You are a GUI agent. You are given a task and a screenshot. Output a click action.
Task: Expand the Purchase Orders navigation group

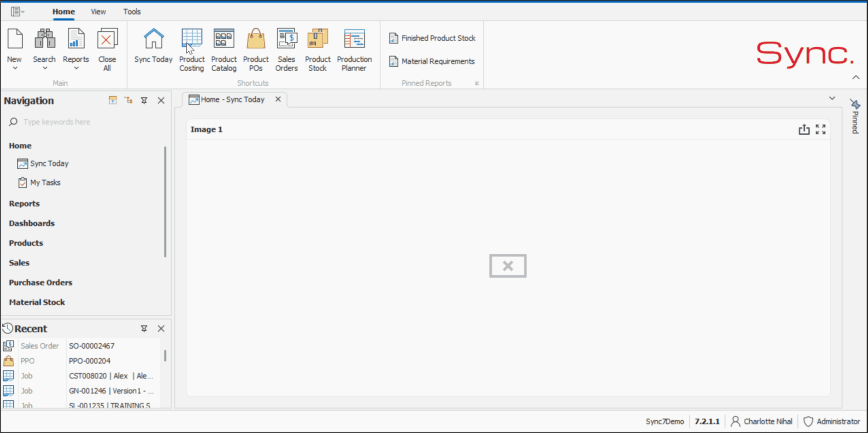40,282
